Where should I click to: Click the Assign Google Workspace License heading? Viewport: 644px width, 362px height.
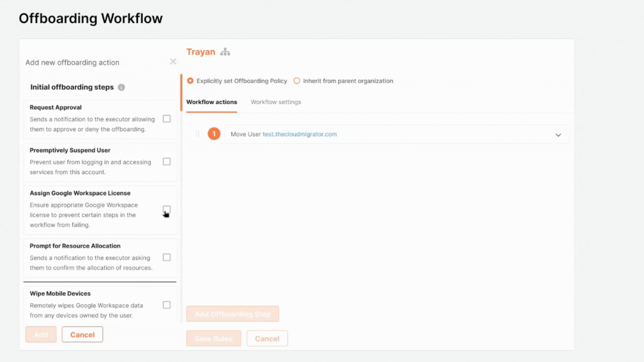click(80, 193)
